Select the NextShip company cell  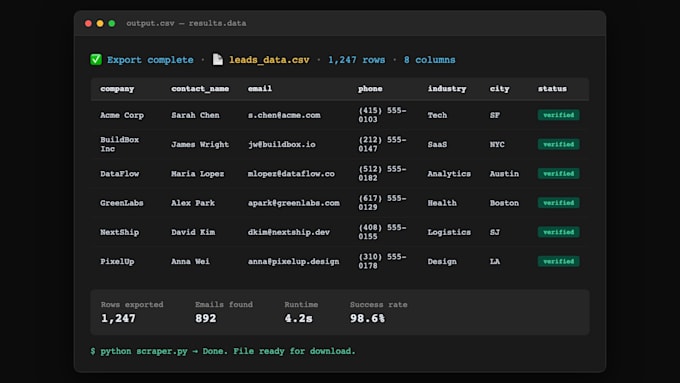pos(120,232)
